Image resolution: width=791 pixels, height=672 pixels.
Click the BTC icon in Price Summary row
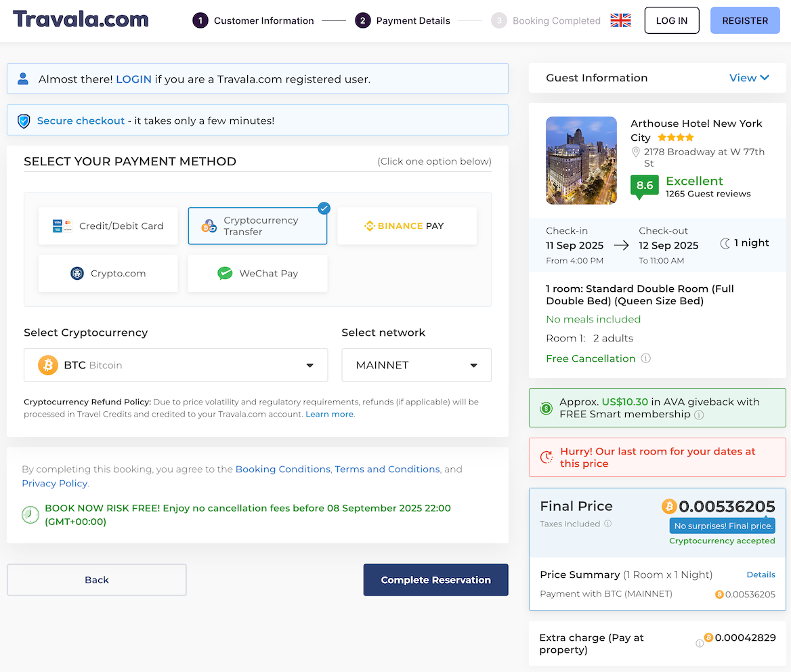719,594
